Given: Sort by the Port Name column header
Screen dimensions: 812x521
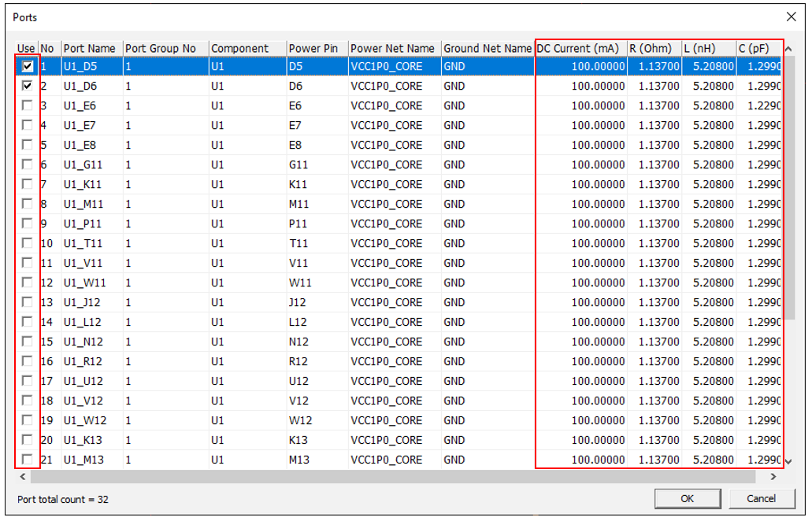Looking at the screenshot, I should (x=91, y=49).
